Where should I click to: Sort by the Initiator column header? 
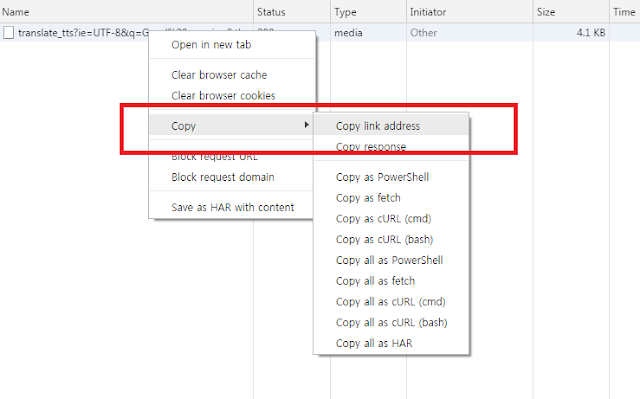coord(470,11)
